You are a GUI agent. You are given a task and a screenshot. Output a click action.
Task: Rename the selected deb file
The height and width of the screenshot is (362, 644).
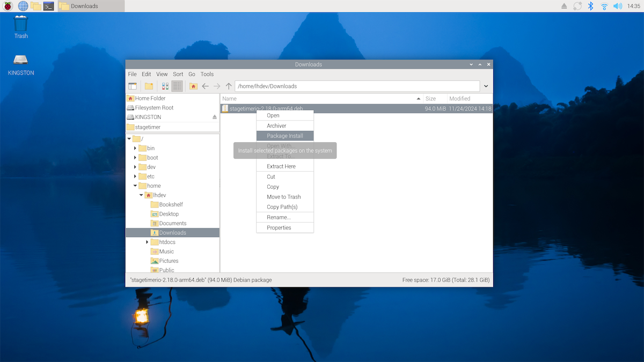click(277, 217)
